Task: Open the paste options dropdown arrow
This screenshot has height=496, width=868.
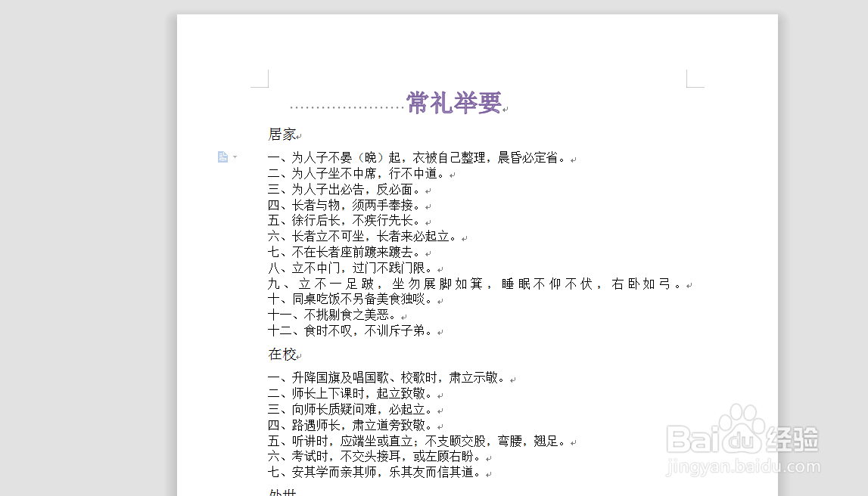Action: pyautogui.click(x=233, y=157)
